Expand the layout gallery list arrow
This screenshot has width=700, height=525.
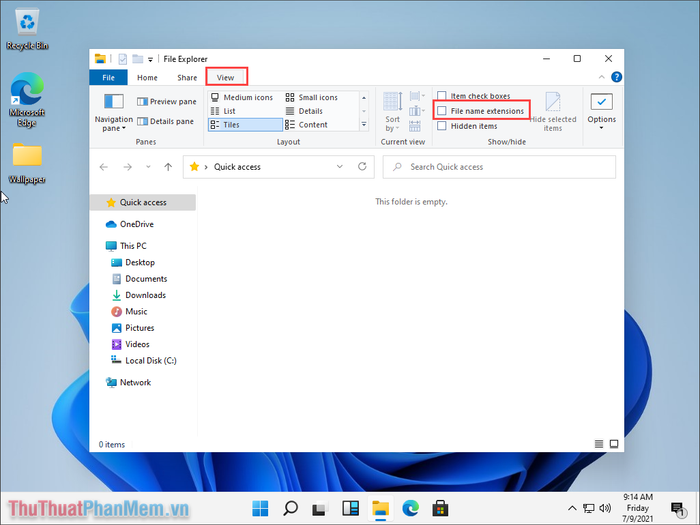[x=363, y=125]
